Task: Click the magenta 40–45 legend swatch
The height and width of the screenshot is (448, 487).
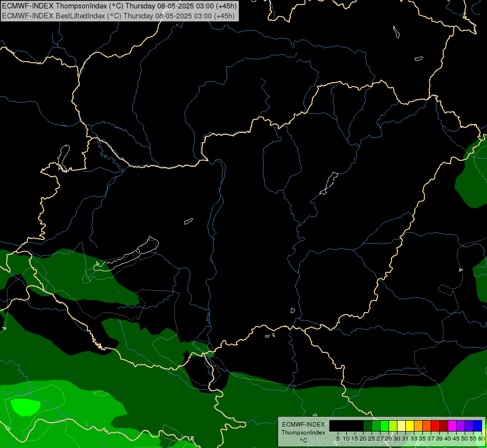Action: 452,426
